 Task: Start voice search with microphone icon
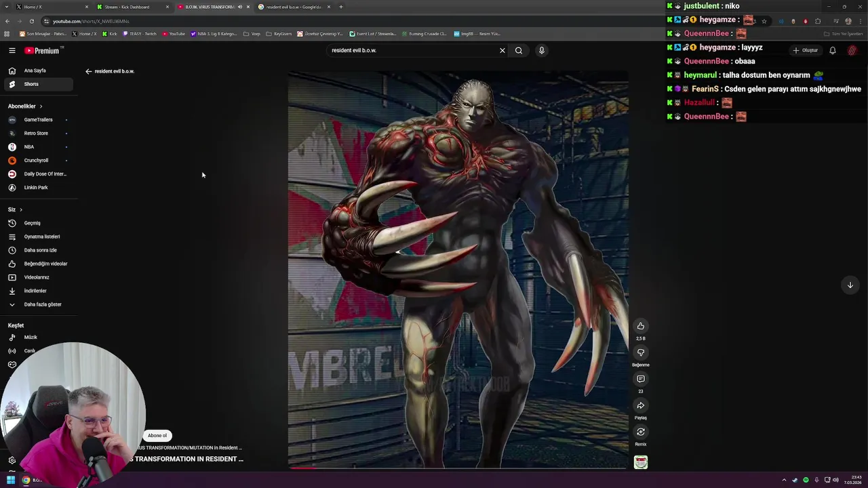(x=541, y=50)
